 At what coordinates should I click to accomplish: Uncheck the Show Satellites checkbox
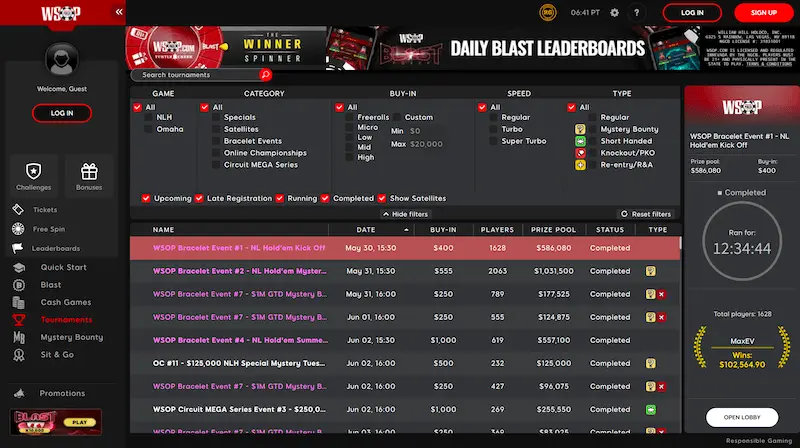pyautogui.click(x=382, y=198)
